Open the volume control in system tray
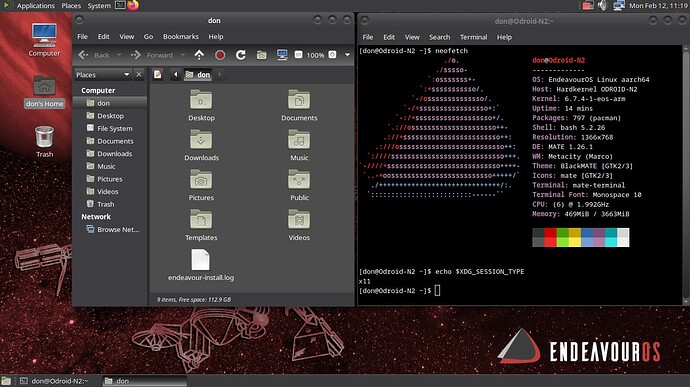690x387 pixels. pos(602,5)
